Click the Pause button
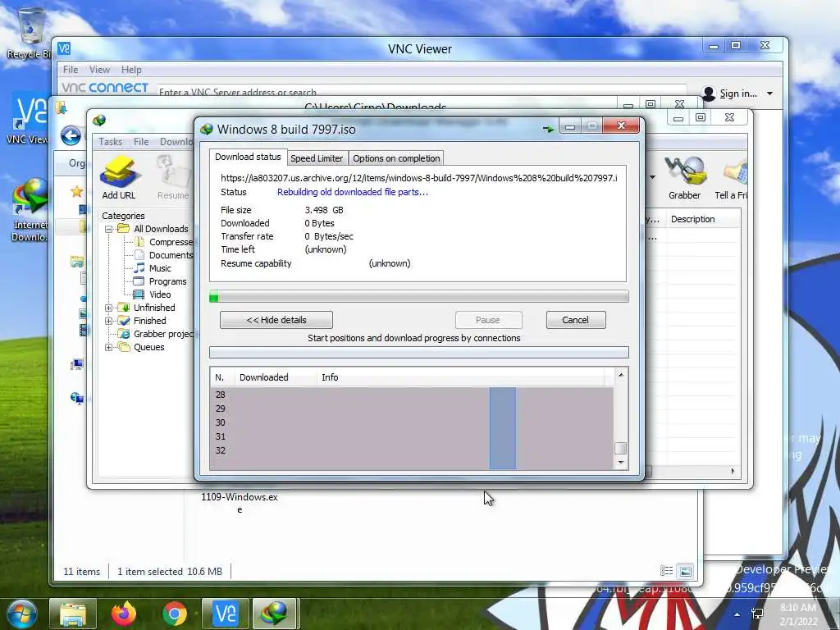 pos(488,320)
